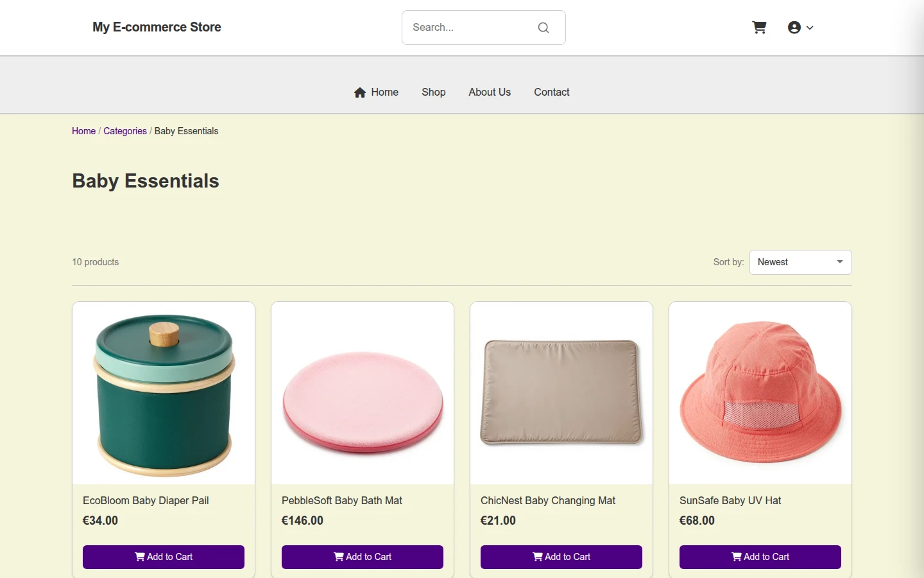Open the PebbleSoft Baby Bath Mat title
Viewport: 924px width, 578px height.
click(342, 500)
